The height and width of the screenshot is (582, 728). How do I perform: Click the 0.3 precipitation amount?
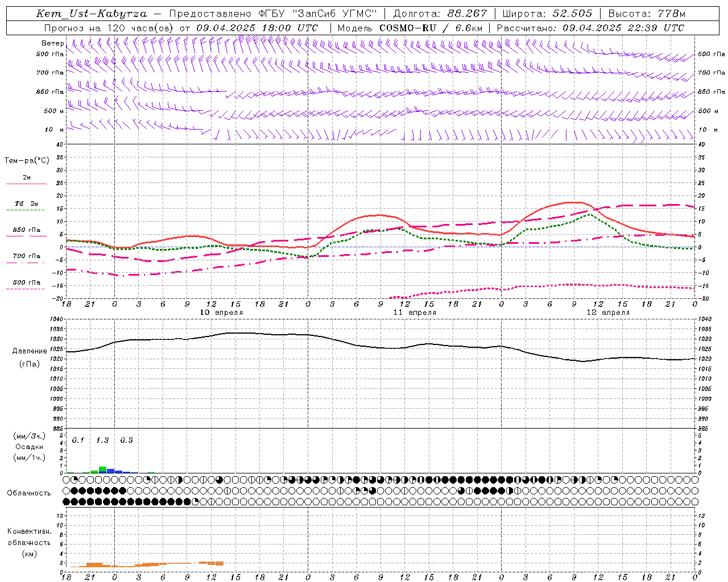click(x=126, y=440)
